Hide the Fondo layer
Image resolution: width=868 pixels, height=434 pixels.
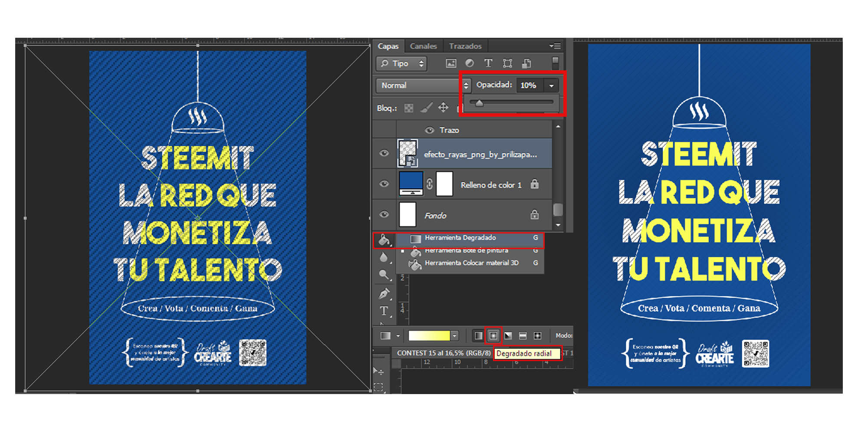tap(384, 214)
